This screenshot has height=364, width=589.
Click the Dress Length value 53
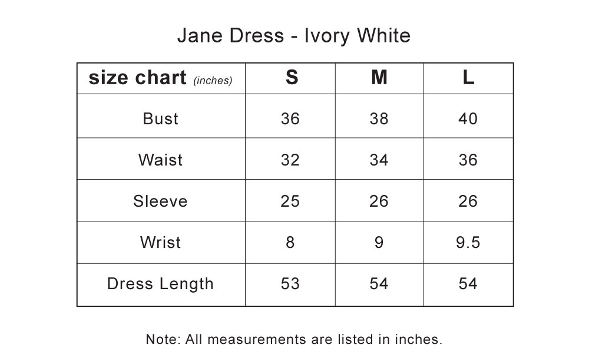(x=290, y=284)
